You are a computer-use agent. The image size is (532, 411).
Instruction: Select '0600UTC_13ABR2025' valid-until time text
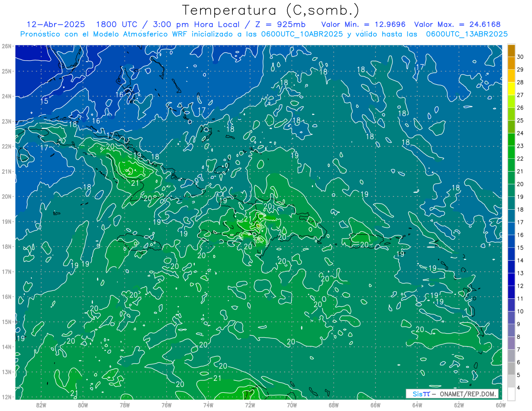467,34
